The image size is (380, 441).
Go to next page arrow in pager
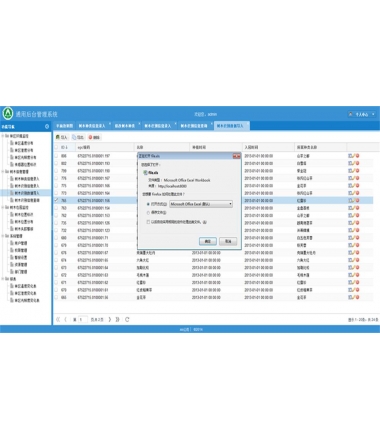[x=110, y=319]
